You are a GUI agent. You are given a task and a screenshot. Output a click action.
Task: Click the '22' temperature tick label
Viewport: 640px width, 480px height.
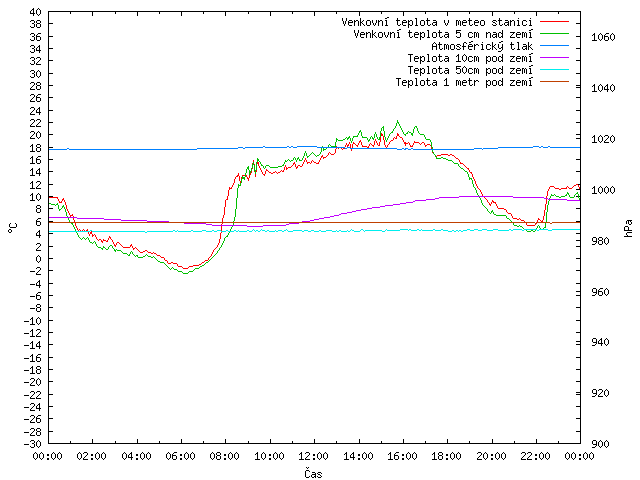pyautogui.click(x=36, y=123)
